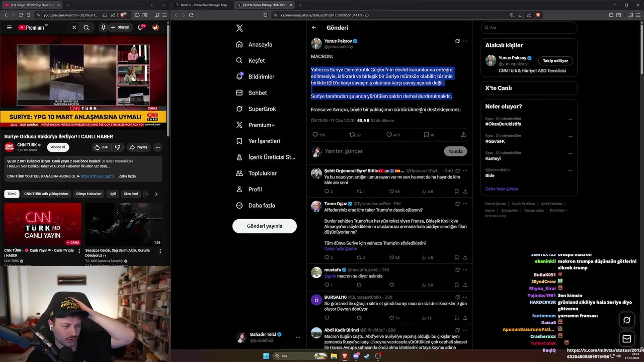
Task: Open options on BURSALI16 reply
Action: (x=465, y=297)
